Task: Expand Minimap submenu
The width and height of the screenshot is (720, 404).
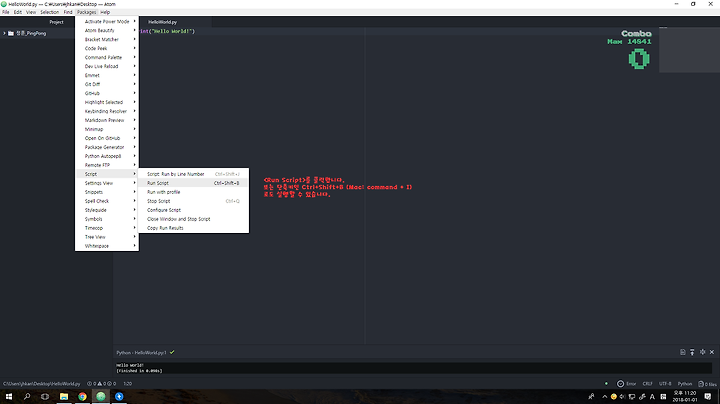Action: pos(107,129)
